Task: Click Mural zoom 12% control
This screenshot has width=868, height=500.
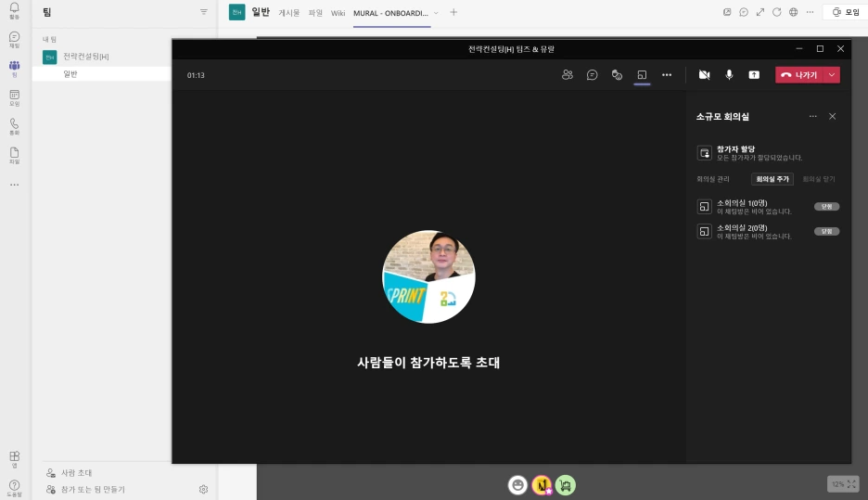Action: pyautogui.click(x=843, y=484)
